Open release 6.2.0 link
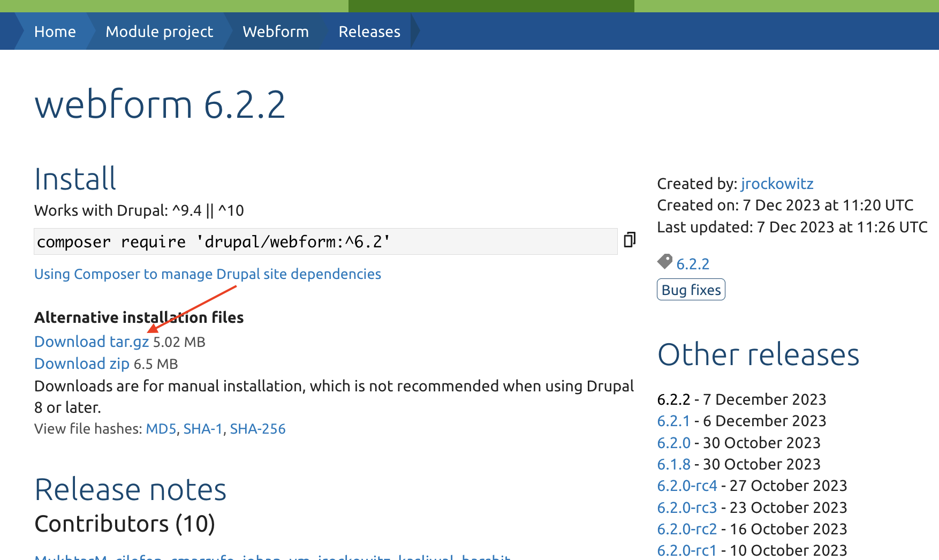Viewport: 939px width, 560px height. pos(674,443)
